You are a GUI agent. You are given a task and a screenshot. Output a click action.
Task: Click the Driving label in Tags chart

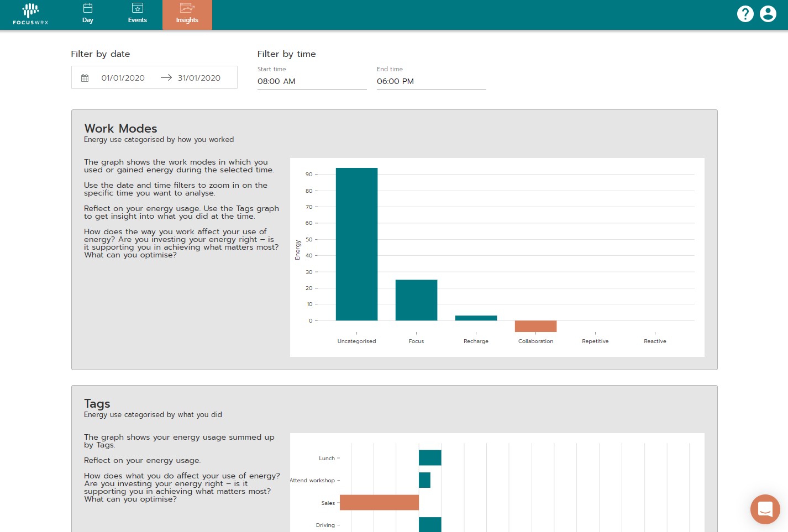pos(325,525)
